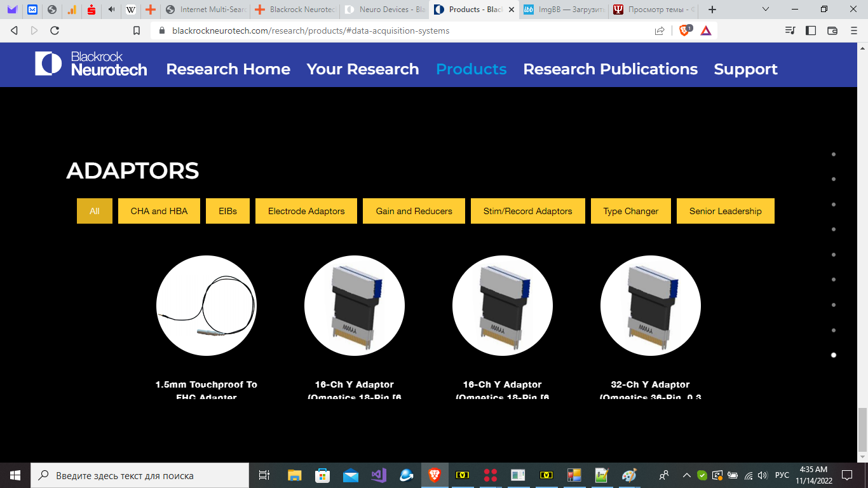Open the Brave main hamburger menu
Screen dimensions: 868x488
(853, 30)
